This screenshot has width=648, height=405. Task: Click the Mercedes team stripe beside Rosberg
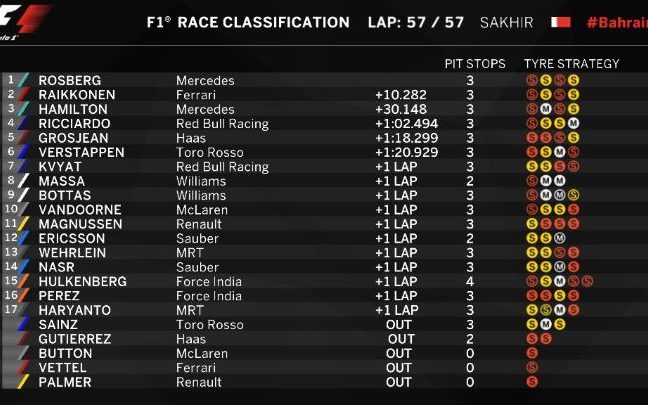click(24, 80)
